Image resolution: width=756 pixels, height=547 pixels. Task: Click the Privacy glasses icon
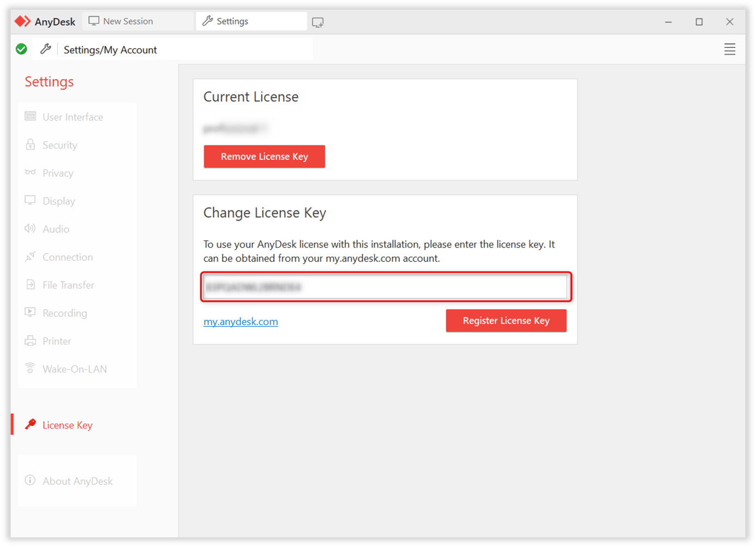tap(31, 172)
